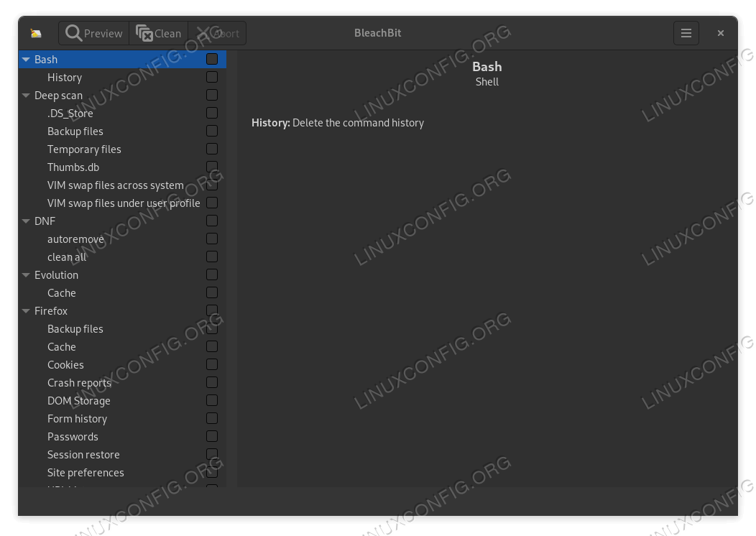
Task: Enable the DNF checkbox
Action: pyautogui.click(x=212, y=221)
